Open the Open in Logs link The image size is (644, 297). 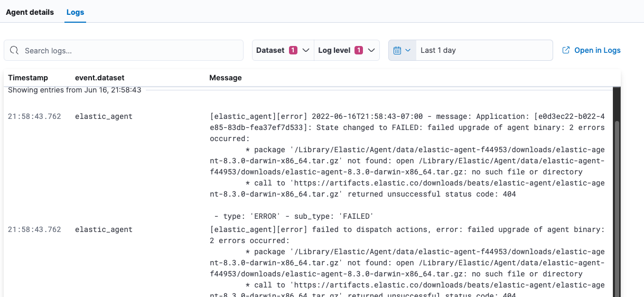tap(597, 50)
